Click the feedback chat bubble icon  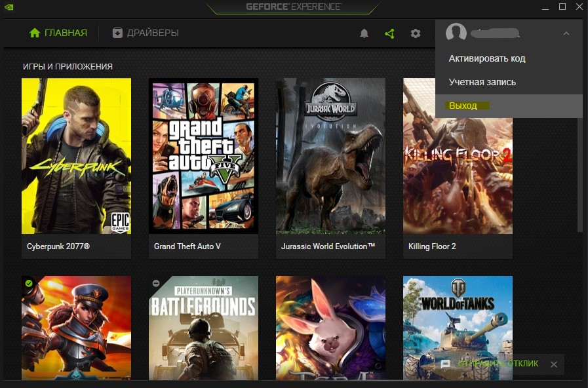(x=446, y=364)
